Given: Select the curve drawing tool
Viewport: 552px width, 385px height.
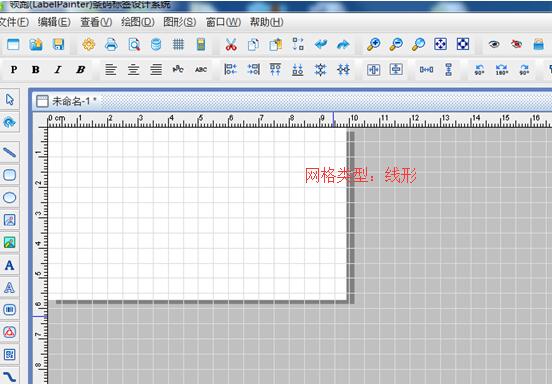Looking at the screenshot, I should [10, 377].
